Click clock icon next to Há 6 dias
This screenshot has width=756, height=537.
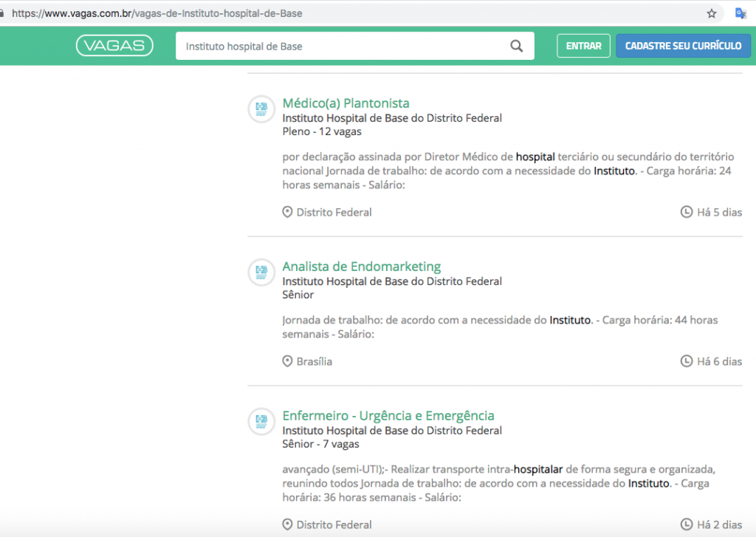[x=686, y=361]
